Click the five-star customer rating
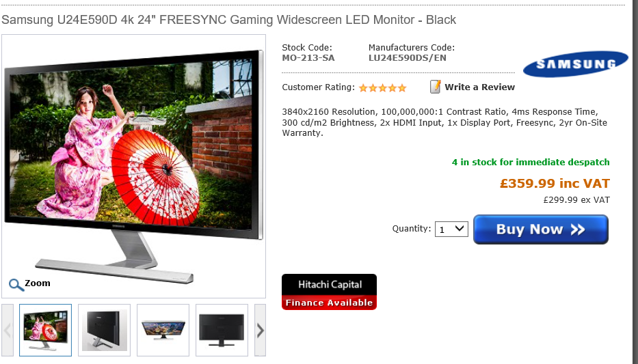Viewport: 638px width, 364px height. (382, 87)
